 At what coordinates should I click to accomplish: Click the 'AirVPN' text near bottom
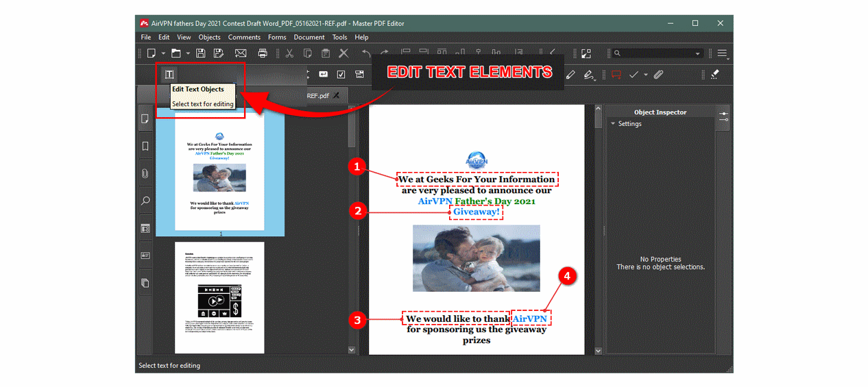click(x=531, y=319)
